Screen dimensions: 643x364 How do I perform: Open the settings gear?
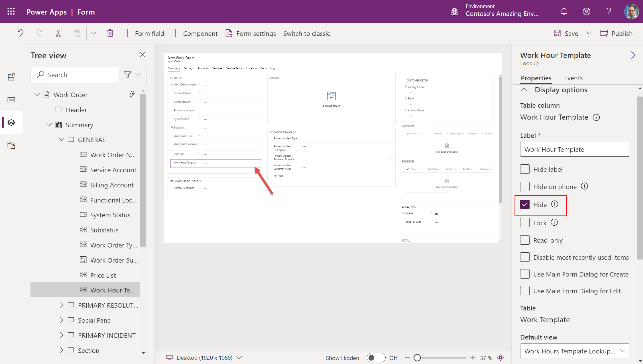pyautogui.click(x=586, y=11)
